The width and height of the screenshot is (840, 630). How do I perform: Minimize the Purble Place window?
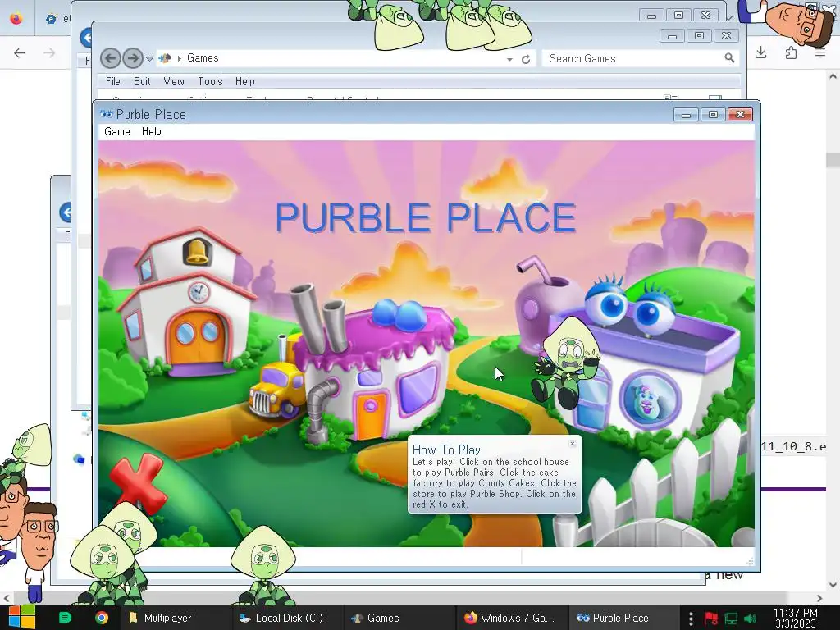click(686, 115)
